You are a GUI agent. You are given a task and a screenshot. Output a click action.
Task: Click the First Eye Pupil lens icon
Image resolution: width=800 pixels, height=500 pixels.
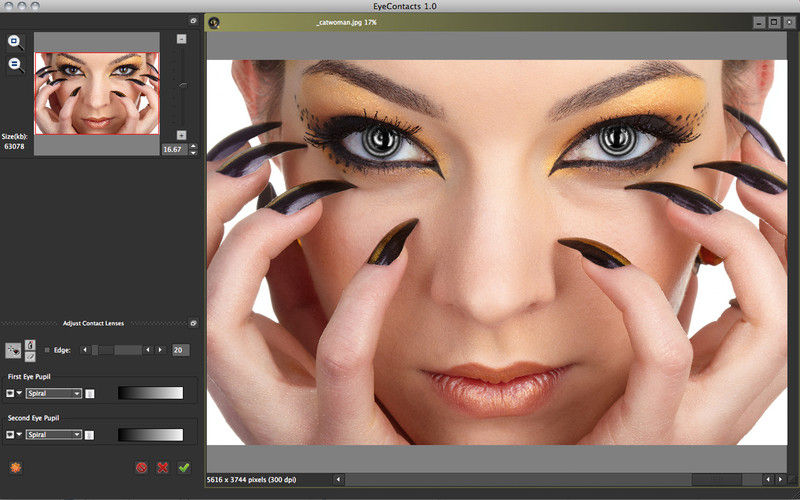click(x=10, y=393)
